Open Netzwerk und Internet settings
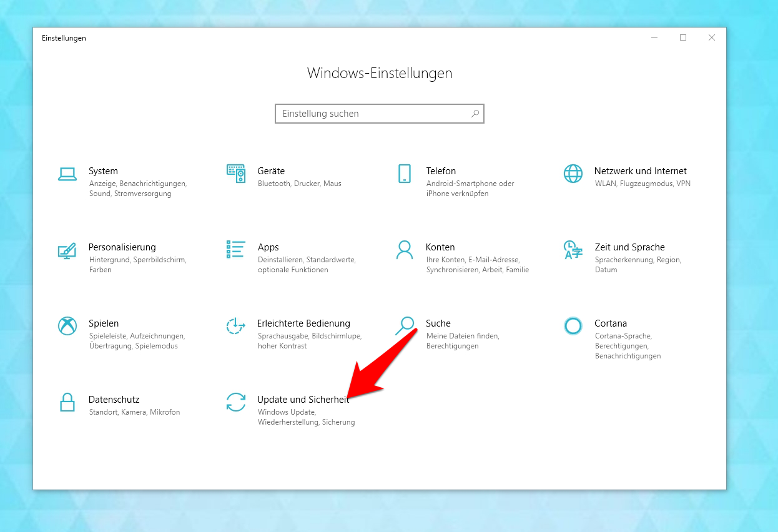 click(573, 175)
